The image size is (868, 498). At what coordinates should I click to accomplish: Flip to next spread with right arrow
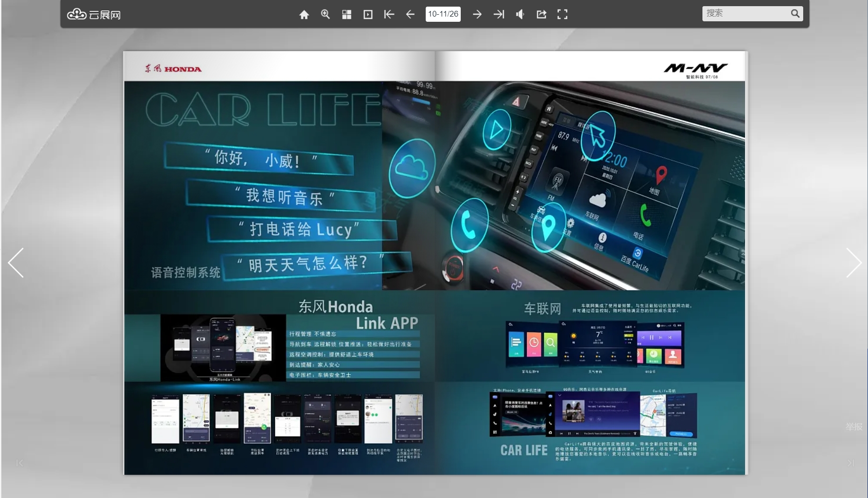pos(853,263)
